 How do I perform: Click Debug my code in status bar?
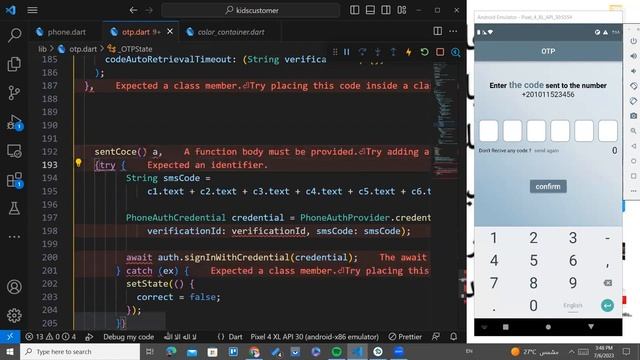pyautogui.click(x=129, y=337)
